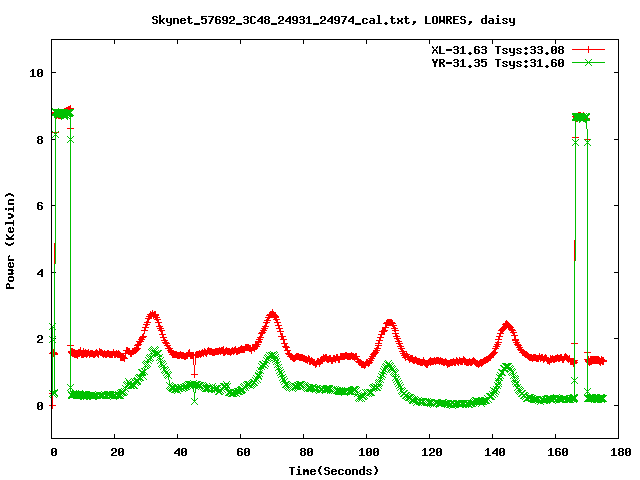Click the red curve peak near 32 seconds

point(153,315)
